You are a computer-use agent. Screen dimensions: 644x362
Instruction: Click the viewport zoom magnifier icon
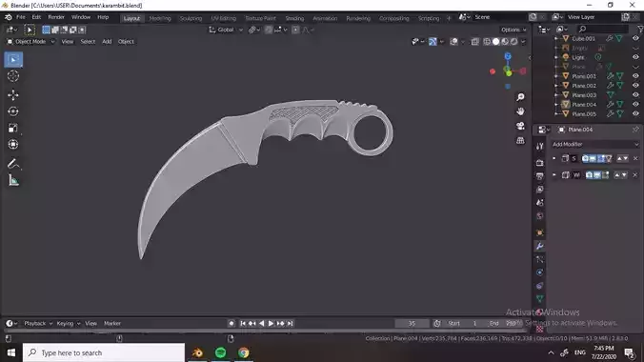(520, 97)
